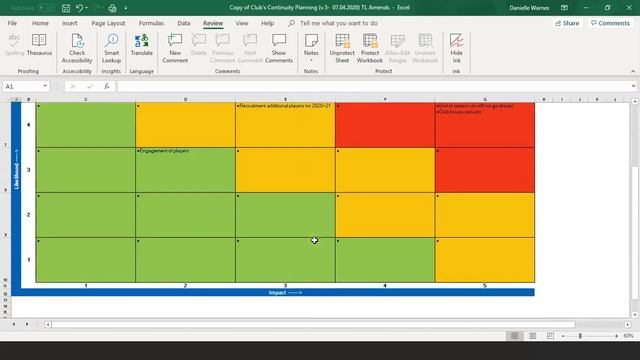Go to Next Comment
Image resolution: width=640 pixels, height=360 pixels.
(x=250, y=48)
